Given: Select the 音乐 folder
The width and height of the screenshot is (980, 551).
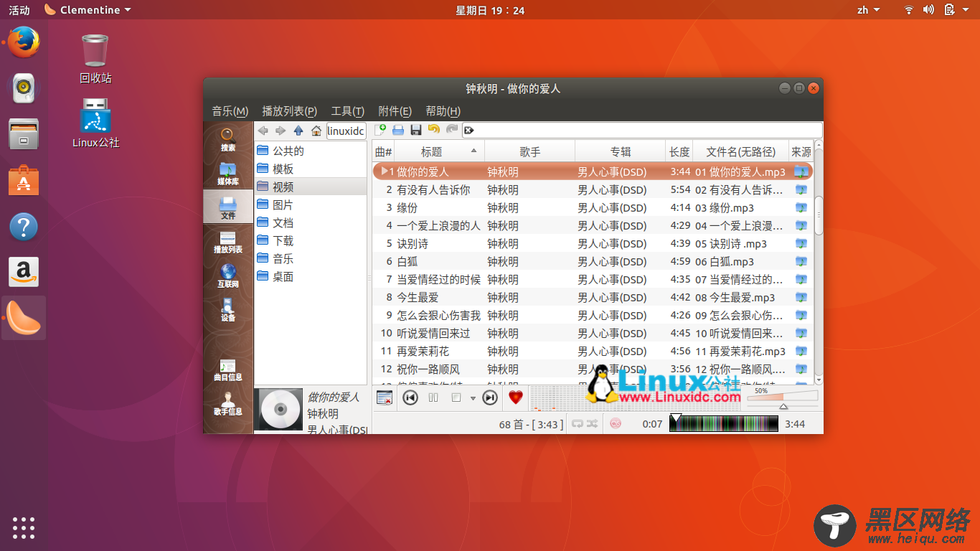Looking at the screenshot, I should click(x=311, y=258).
